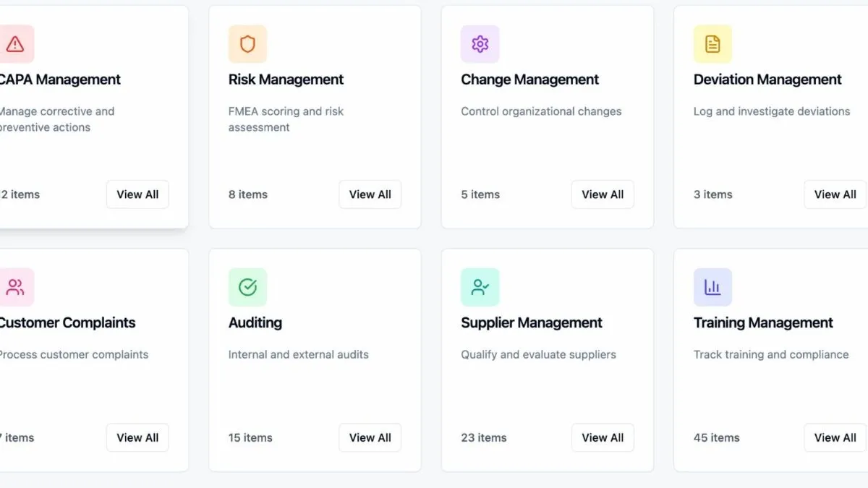Open View All for Deviation Management
This screenshot has width=868, height=488.
click(835, 194)
